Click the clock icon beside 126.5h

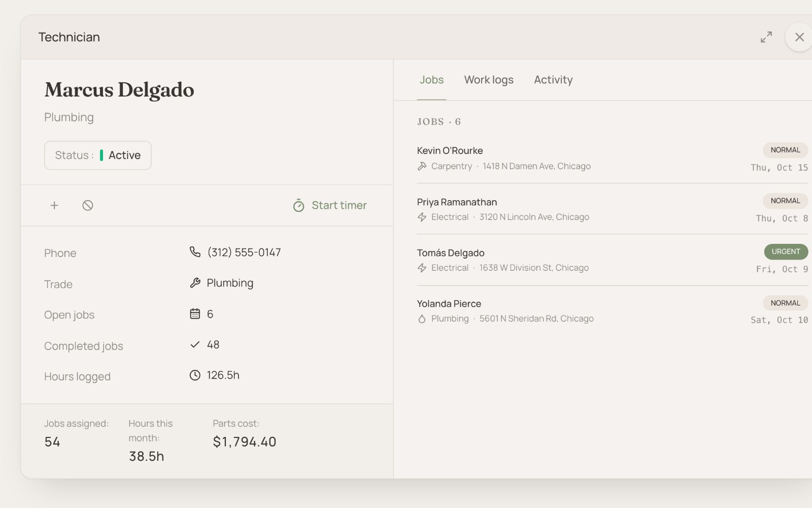coord(195,375)
